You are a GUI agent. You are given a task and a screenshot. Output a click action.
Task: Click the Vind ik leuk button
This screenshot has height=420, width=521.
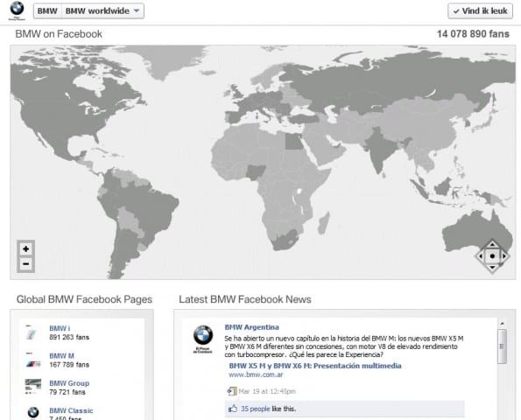(480, 11)
